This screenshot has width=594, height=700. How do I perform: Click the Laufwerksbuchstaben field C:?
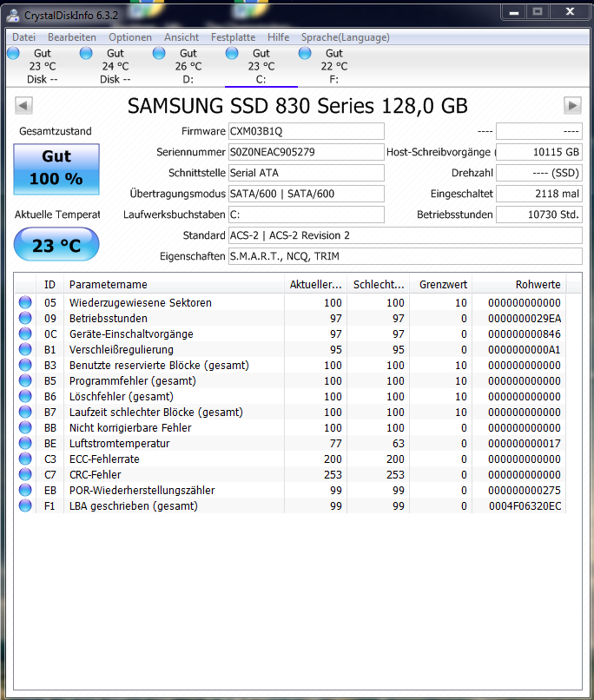click(307, 215)
